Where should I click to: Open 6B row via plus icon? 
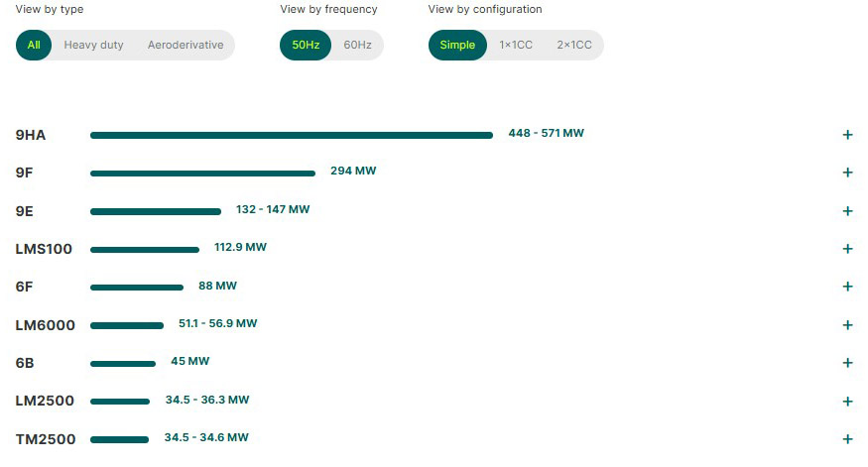pos(847,363)
